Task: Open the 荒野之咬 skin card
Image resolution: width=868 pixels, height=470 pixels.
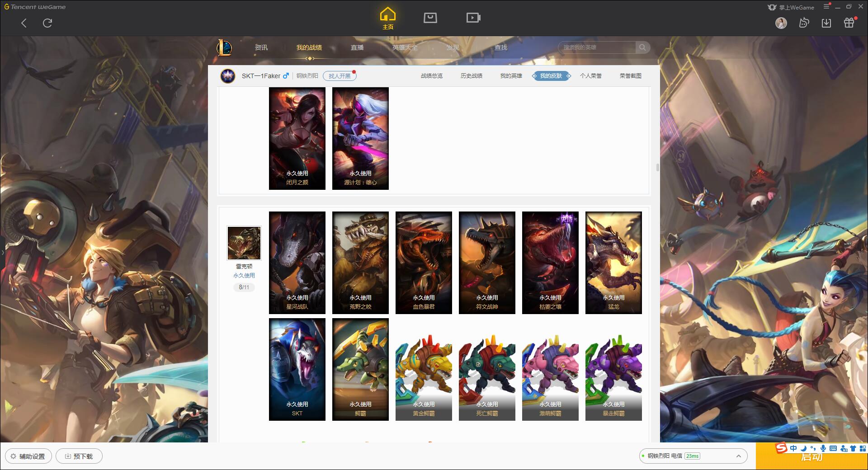Action: point(360,263)
